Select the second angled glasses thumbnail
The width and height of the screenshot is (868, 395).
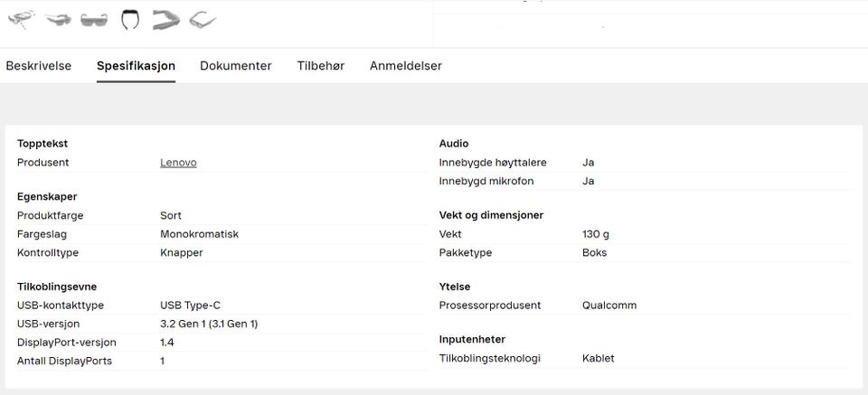(58, 18)
